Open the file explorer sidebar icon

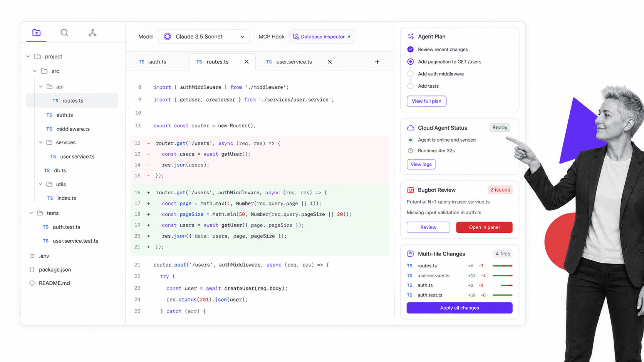(x=36, y=33)
